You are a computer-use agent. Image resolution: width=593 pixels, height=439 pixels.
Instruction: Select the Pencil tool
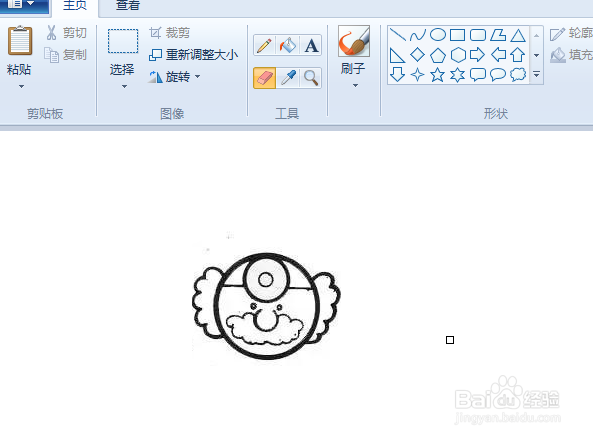(264, 46)
